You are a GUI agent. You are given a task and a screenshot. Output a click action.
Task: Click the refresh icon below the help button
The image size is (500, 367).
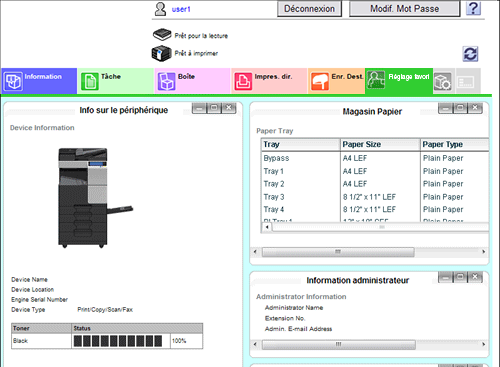tap(470, 54)
